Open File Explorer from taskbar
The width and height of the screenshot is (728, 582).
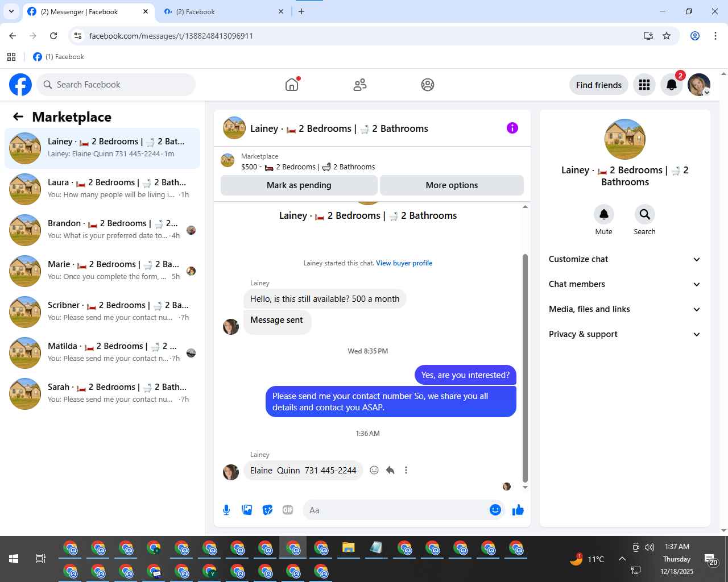click(349, 548)
